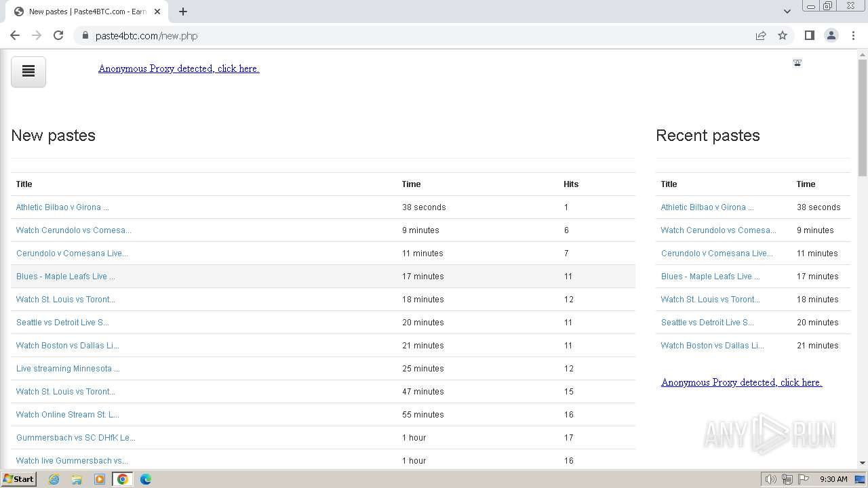868x488 pixels.
Task: Click the 9:30 AM system clock
Action: pyautogui.click(x=833, y=479)
